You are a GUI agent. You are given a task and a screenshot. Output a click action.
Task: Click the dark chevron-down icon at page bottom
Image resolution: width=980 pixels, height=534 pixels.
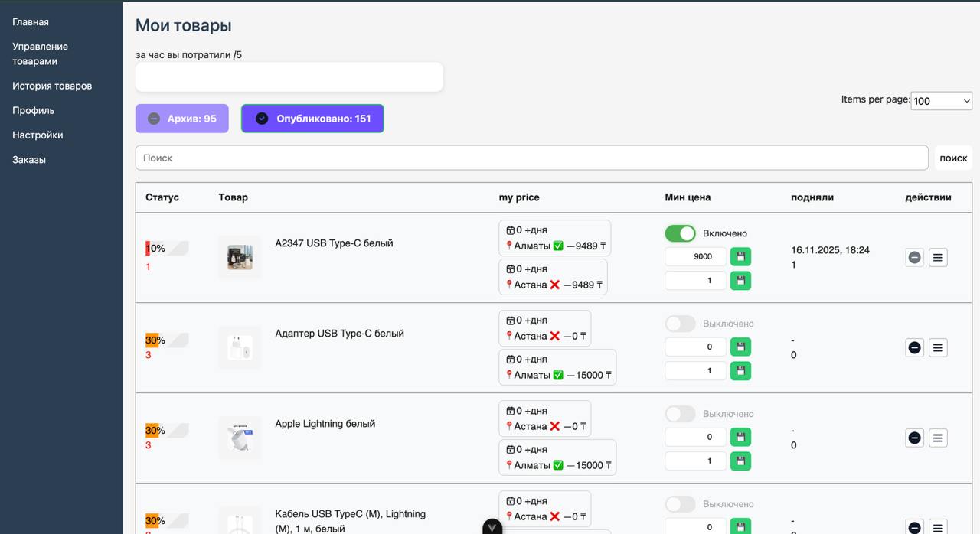(492, 527)
